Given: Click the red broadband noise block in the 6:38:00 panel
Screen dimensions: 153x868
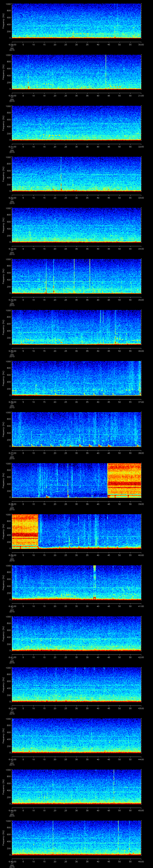Looking at the screenshot, I should [x=124, y=480].
